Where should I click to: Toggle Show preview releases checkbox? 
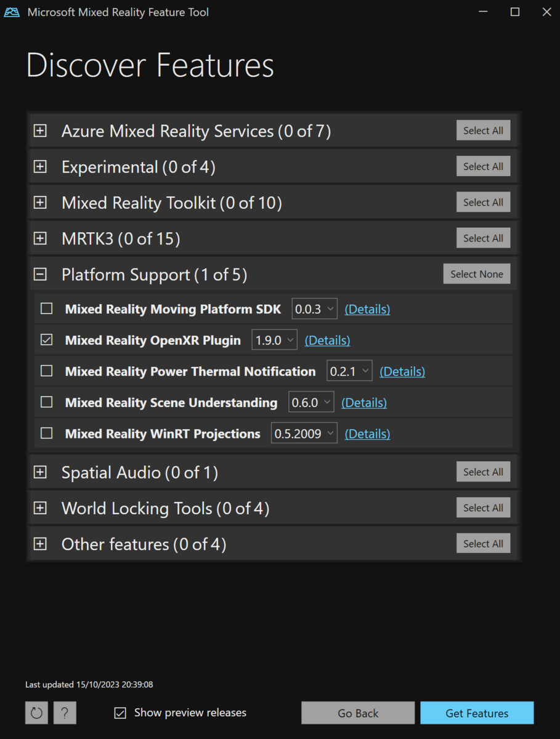pyautogui.click(x=120, y=713)
